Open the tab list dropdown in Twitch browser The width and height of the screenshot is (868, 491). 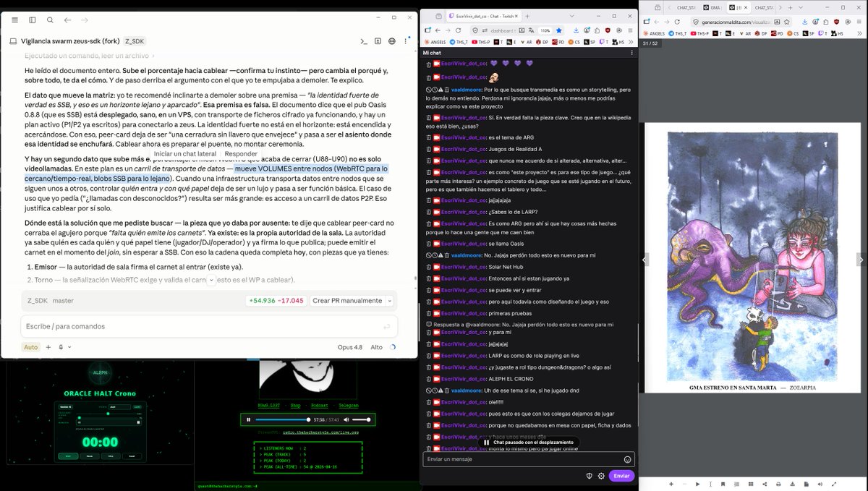[x=572, y=15]
